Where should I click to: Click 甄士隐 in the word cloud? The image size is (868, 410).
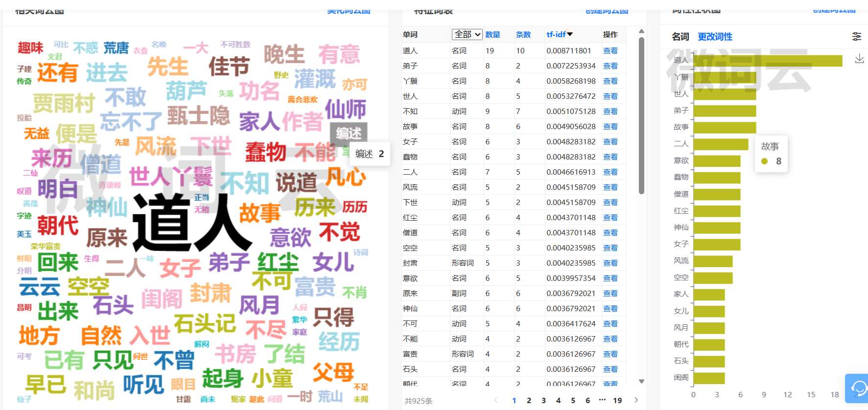[198, 116]
